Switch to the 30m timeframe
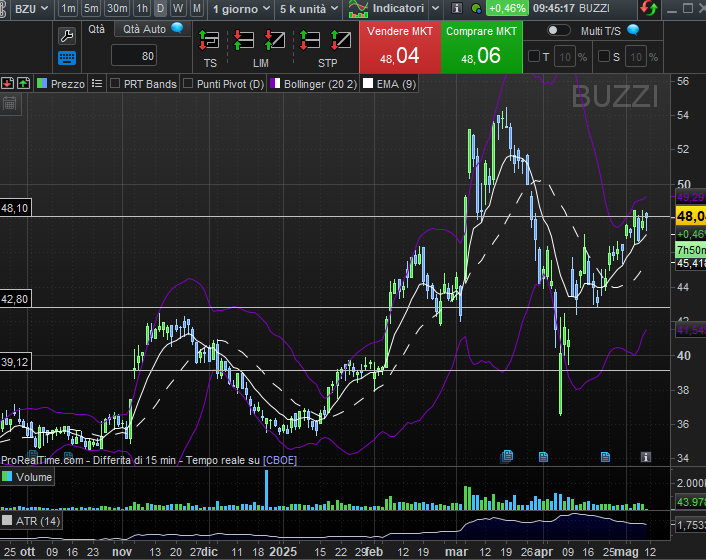The width and height of the screenshot is (706, 560). 117,8
